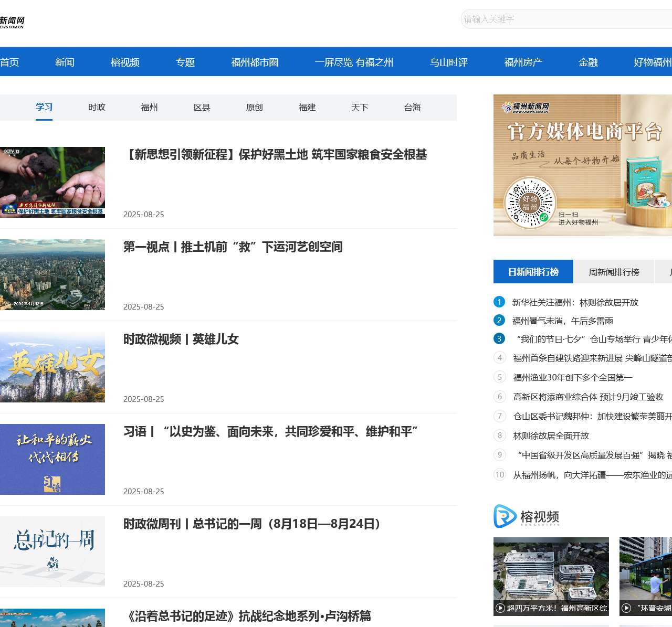Viewport: 672px width, 627px height.
Task: Click 新华社关注福州：林则徐故居开放 ranking link
Action: pyautogui.click(x=574, y=302)
